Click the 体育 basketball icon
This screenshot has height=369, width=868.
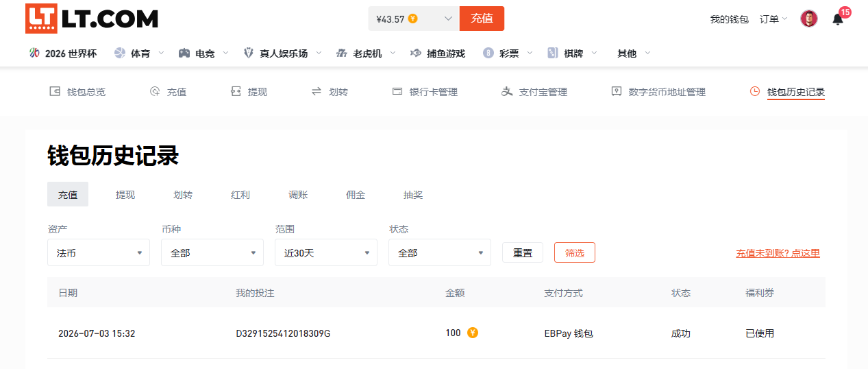(120, 53)
